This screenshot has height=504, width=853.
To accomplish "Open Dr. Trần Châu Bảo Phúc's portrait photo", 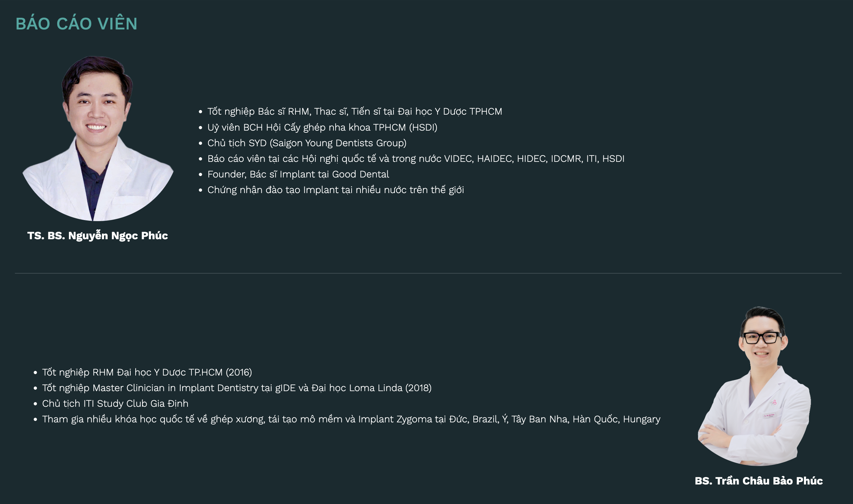I will (754, 386).
